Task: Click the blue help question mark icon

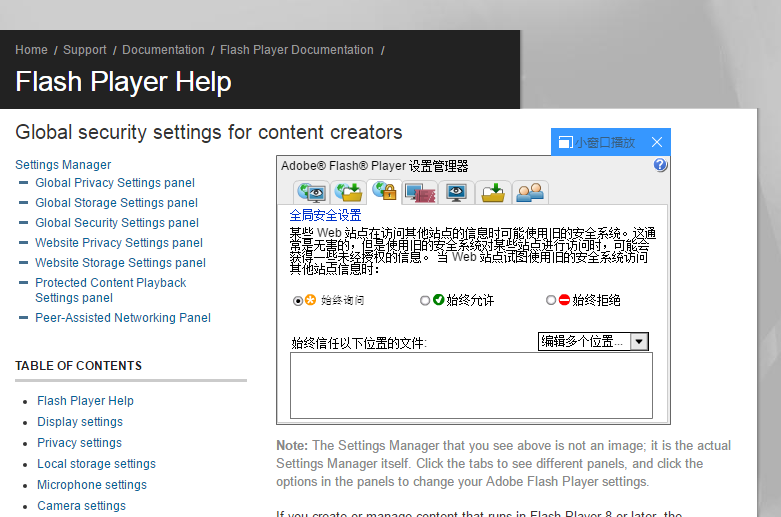Action: pos(660,165)
